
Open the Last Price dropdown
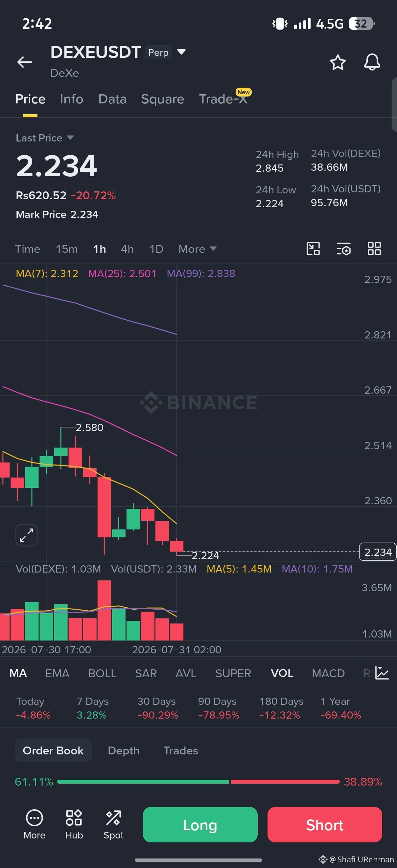pos(44,138)
